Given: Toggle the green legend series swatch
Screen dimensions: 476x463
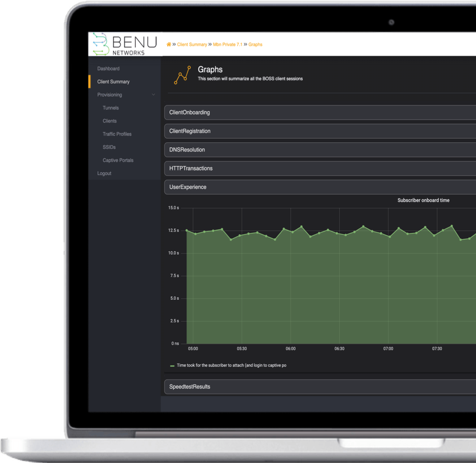Looking at the screenshot, I should pyautogui.click(x=172, y=366).
